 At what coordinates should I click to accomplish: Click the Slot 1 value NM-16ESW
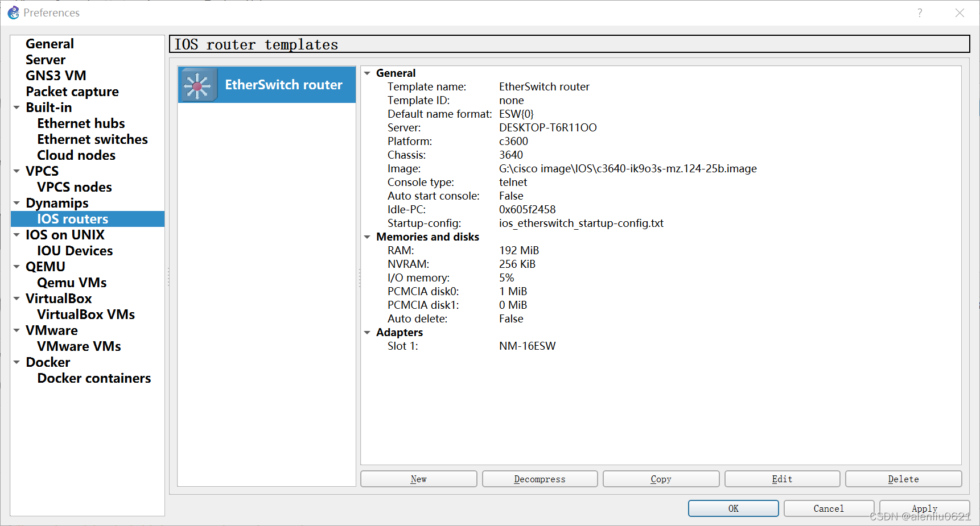[528, 346]
